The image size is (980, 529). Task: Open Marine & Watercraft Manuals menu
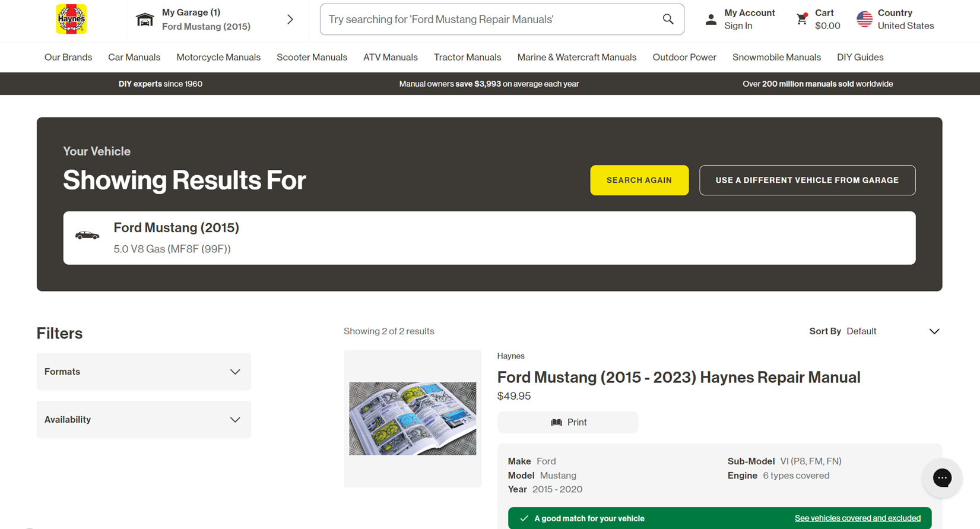click(577, 58)
